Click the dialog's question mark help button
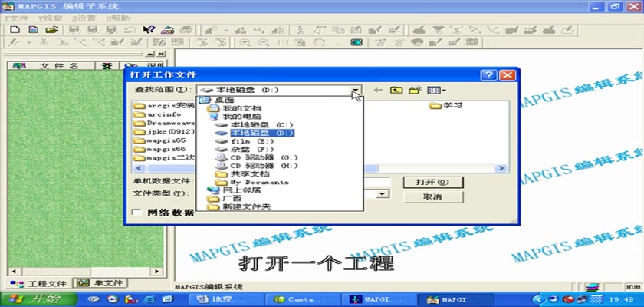 [489, 74]
